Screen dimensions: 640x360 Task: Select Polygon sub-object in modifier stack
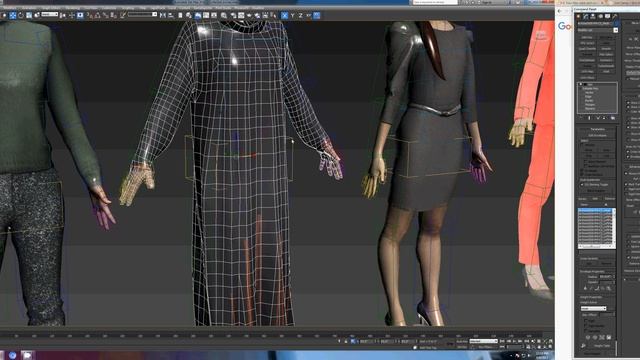[x=589, y=104]
